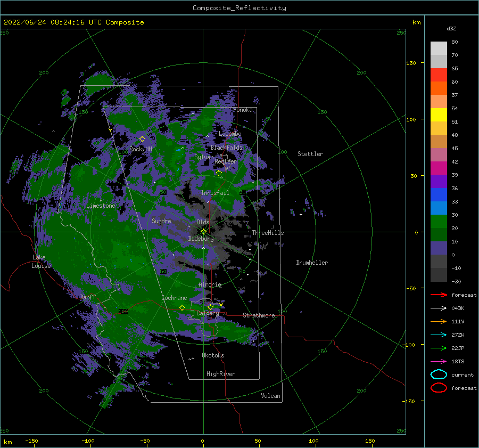Click the HighRiver city label
The height and width of the screenshot is (448, 479).
pos(221,374)
